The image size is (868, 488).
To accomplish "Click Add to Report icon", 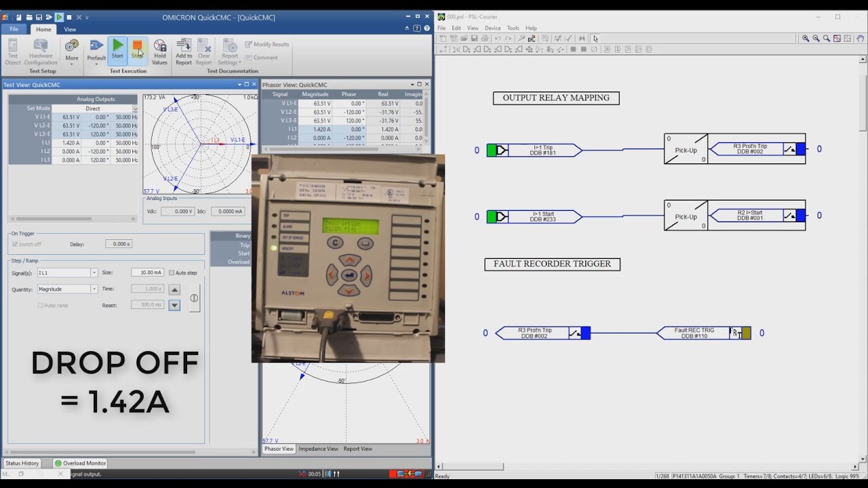I will [x=184, y=52].
